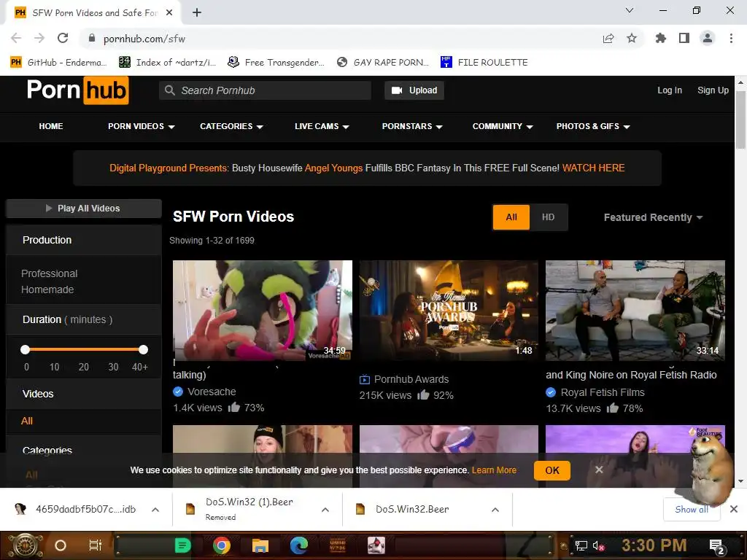The width and height of the screenshot is (747, 560).
Task: Filter by Professional production
Action: coord(49,274)
